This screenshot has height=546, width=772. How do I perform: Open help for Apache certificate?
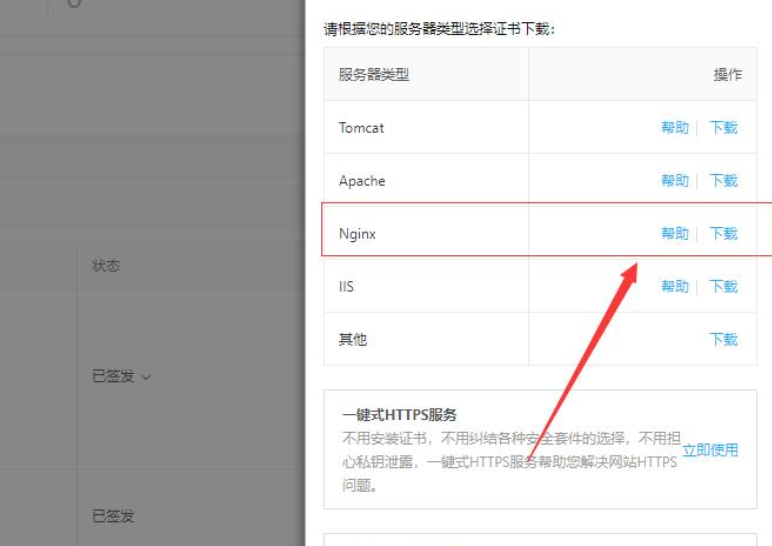click(675, 181)
